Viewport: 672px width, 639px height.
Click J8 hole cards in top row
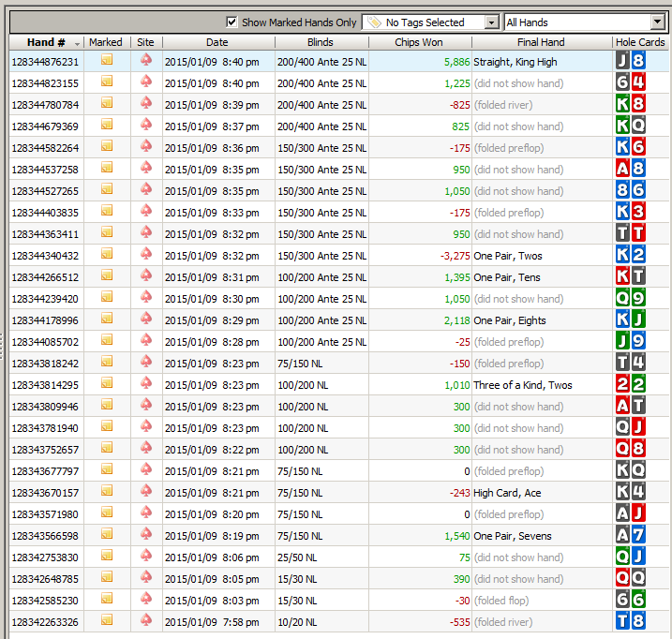(x=631, y=60)
